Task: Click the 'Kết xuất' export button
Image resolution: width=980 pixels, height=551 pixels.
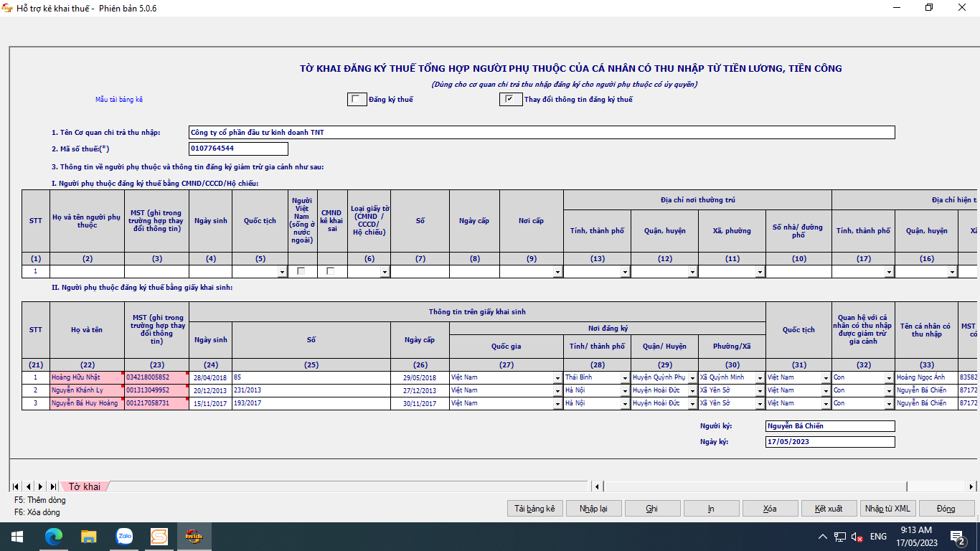Action: point(829,509)
